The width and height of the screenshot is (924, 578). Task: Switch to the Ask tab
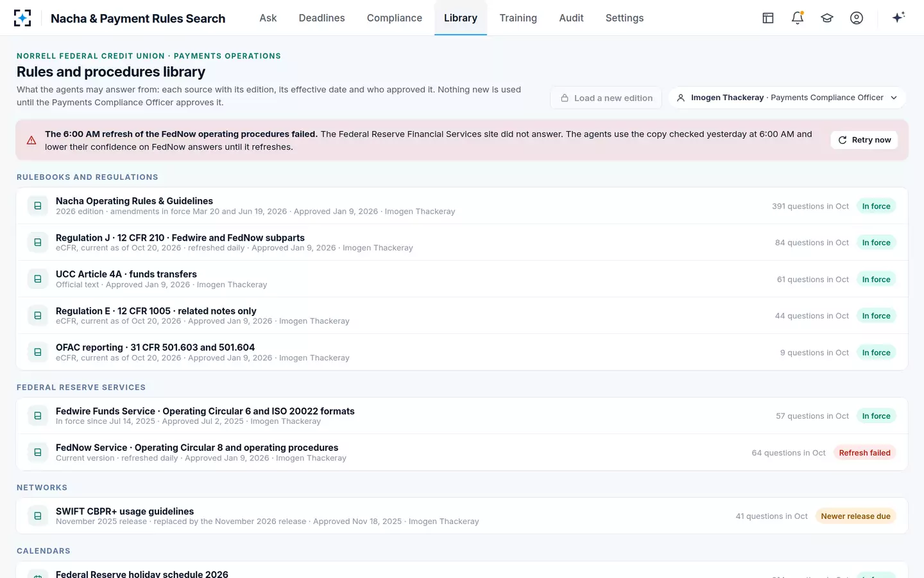(x=268, y=18)
